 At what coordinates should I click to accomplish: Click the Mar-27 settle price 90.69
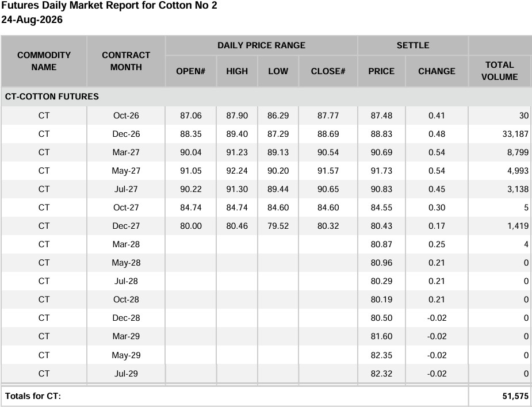[381, 152]
